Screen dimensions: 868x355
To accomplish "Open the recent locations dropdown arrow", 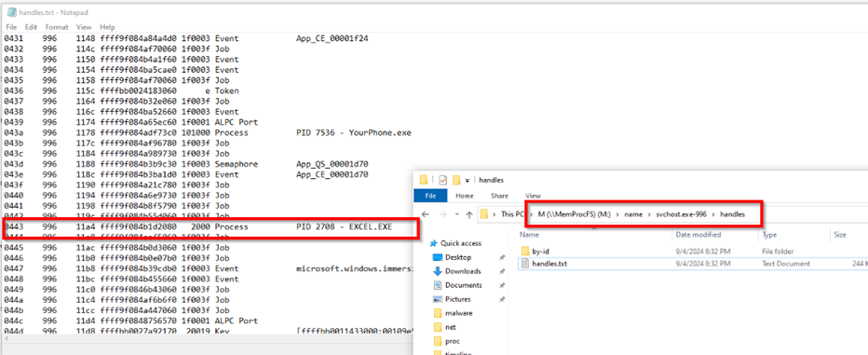I will click(x=456, y=214).
